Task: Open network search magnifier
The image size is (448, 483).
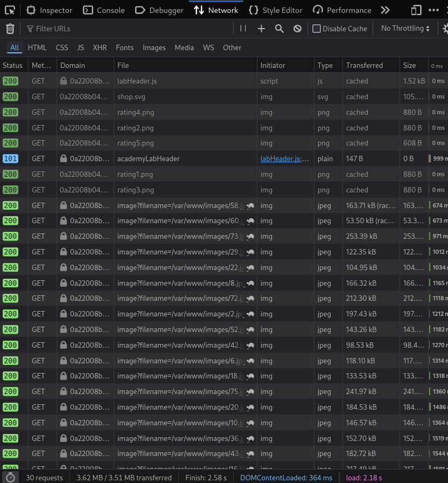Action: [279, 29]
